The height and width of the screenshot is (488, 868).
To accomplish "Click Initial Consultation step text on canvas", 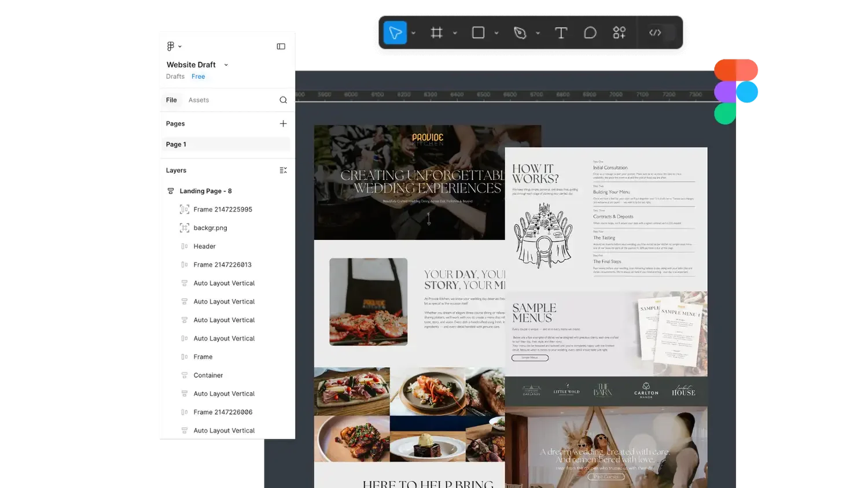I will (610, 168).
